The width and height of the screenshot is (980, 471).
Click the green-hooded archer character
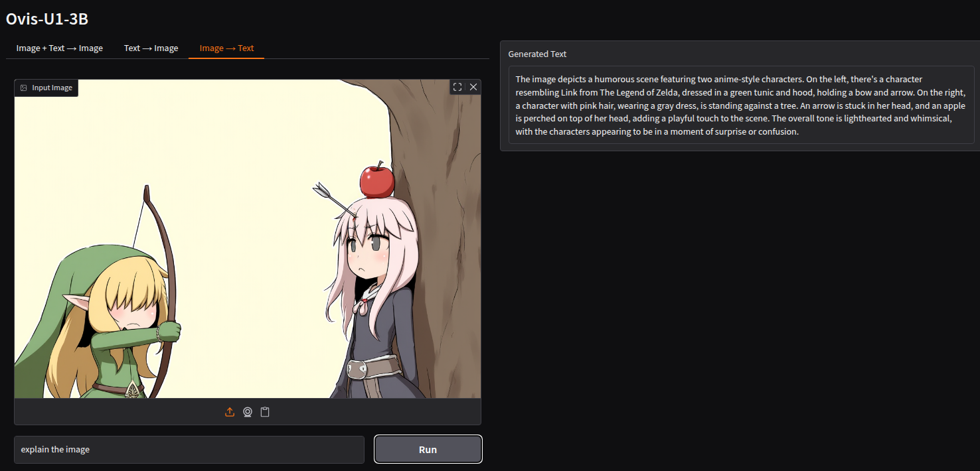click(100, 318)
